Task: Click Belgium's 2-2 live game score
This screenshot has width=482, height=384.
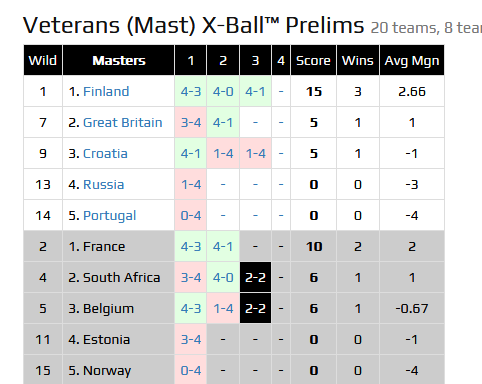Action: [x=255, y=309]
